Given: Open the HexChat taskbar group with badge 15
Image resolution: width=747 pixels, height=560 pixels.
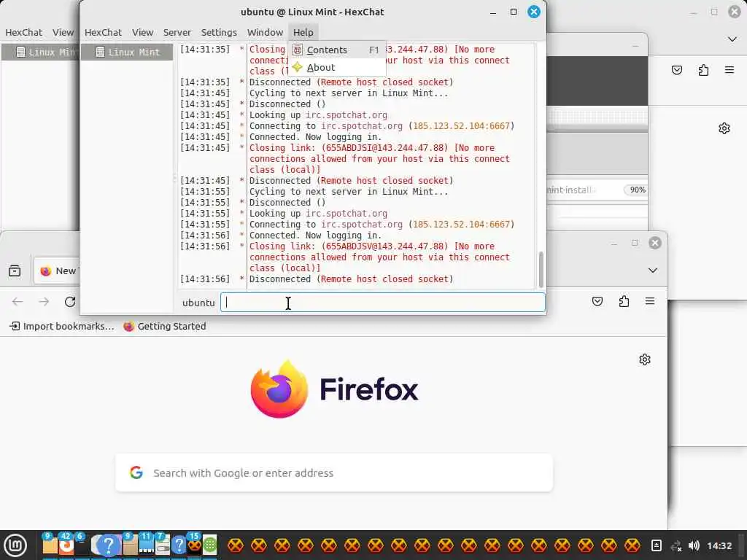Looking at the screenshot, I should point(194,545).
